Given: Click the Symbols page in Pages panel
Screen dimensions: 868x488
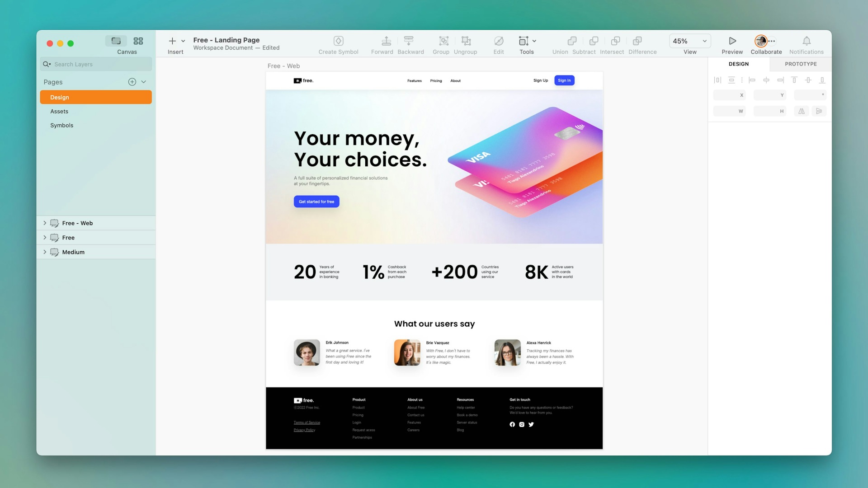Looking at the screenshot, I should pyautogui.click(x=61, y=125).
